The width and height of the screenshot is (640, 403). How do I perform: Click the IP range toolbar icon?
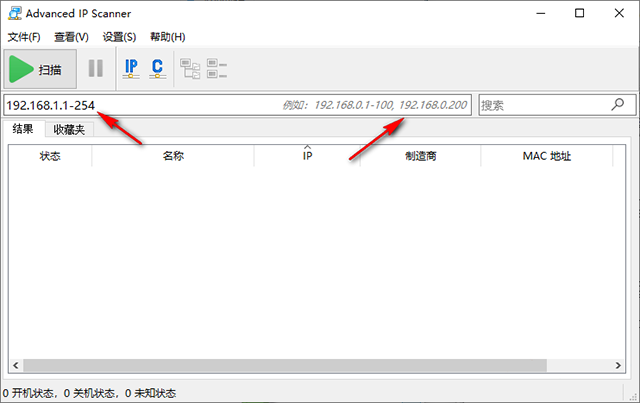point(131,69)
